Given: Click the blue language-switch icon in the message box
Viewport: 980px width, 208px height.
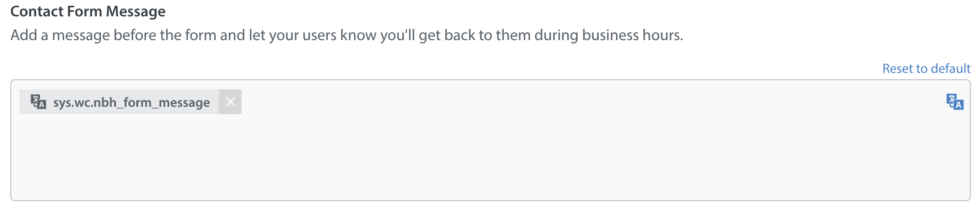Looking at the screenshot, I should pos(955,102).
